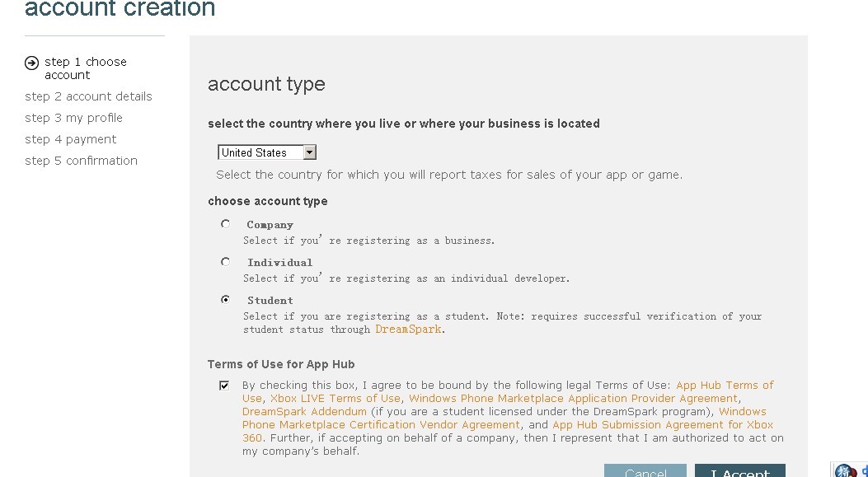Select the Student radio button
The image size is (868, 477).
point(225,300)
